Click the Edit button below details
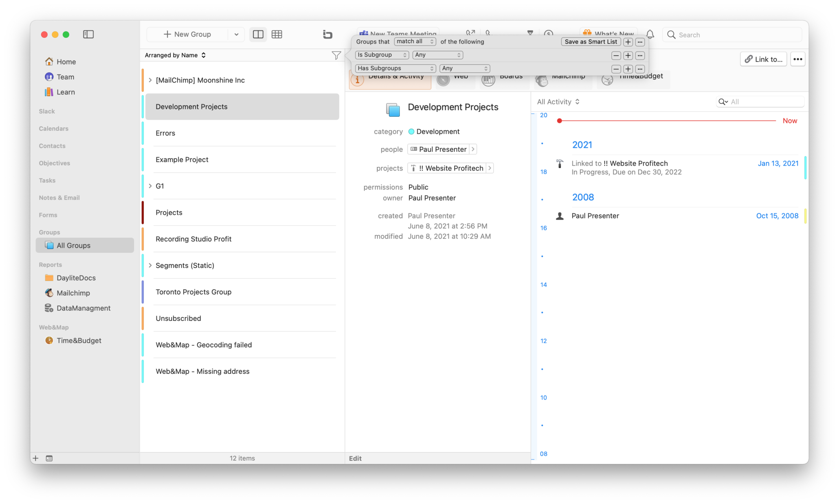Screen dimensions: 839x504 coord(355,458)
